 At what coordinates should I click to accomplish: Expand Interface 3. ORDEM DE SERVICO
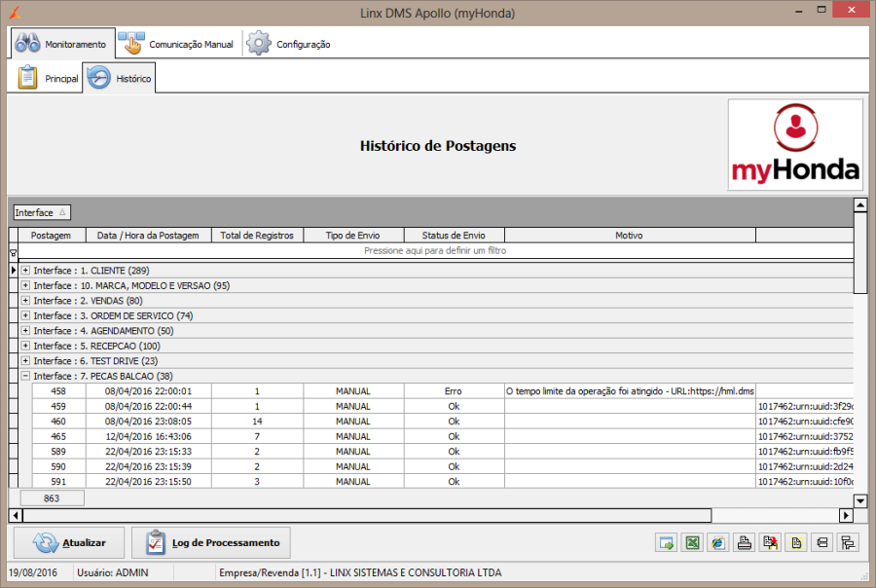[x=25, y=315]
